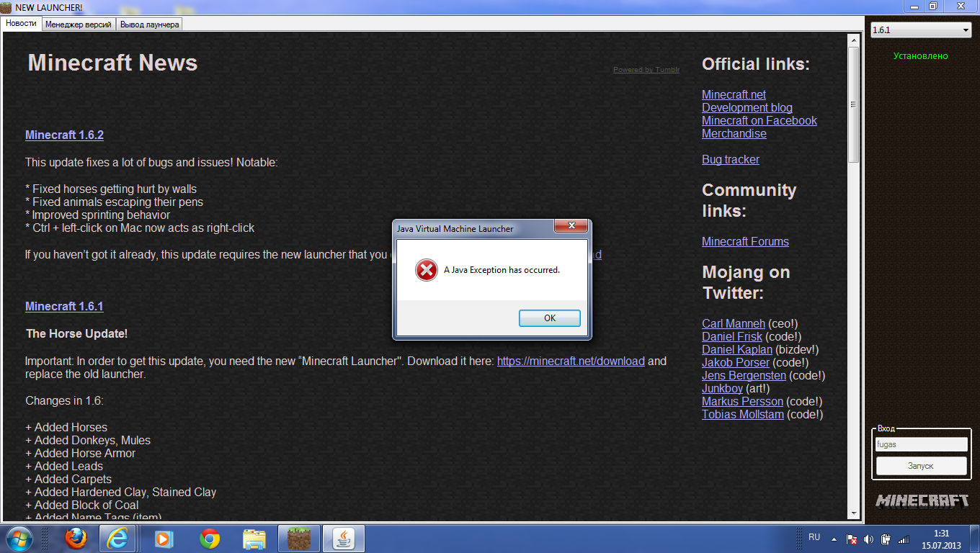Click the 'Minecraft News' heading

(x=112, y=63)
